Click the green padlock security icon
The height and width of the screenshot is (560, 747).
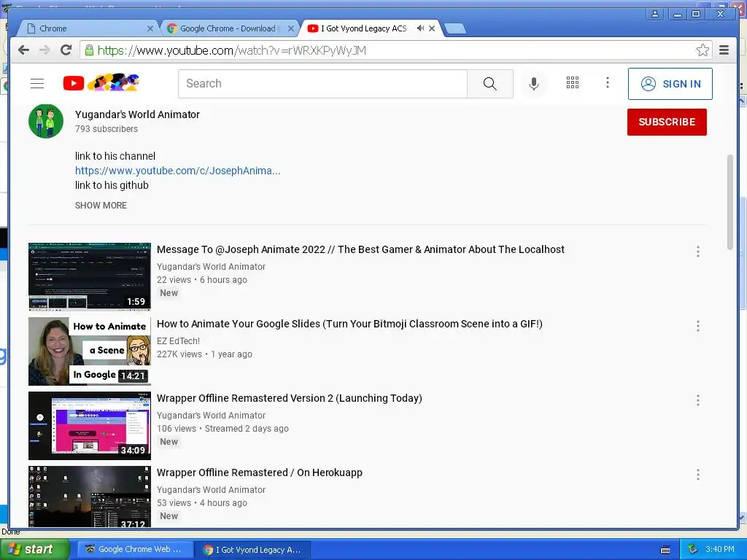coord(89,50)
